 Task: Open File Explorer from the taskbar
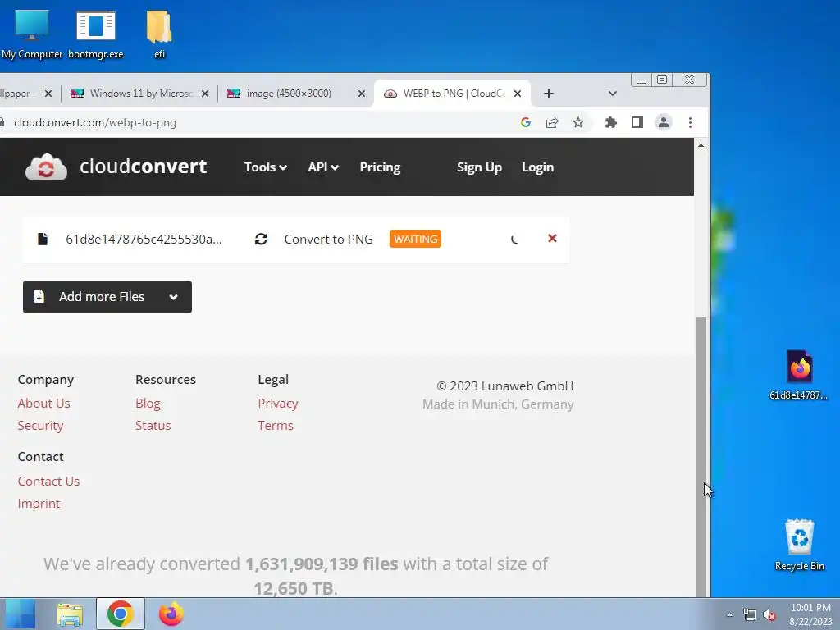70,614
